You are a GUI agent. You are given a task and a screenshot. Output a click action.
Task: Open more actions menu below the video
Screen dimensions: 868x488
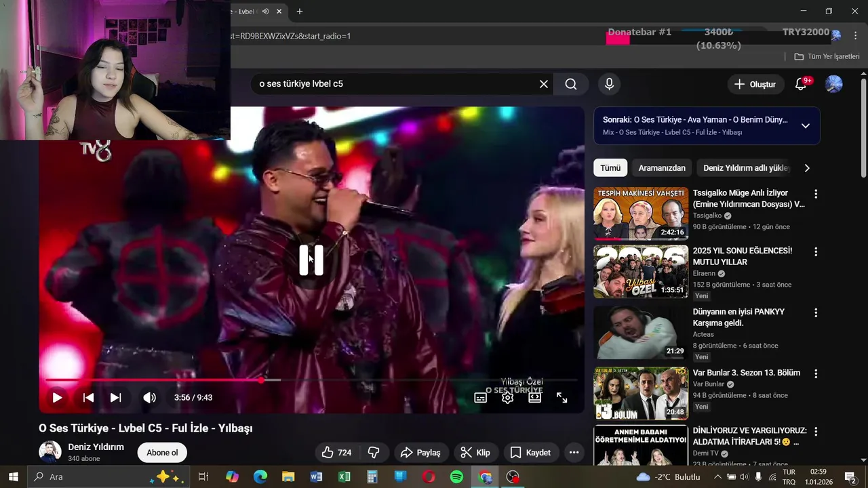[x=574, y=453]
